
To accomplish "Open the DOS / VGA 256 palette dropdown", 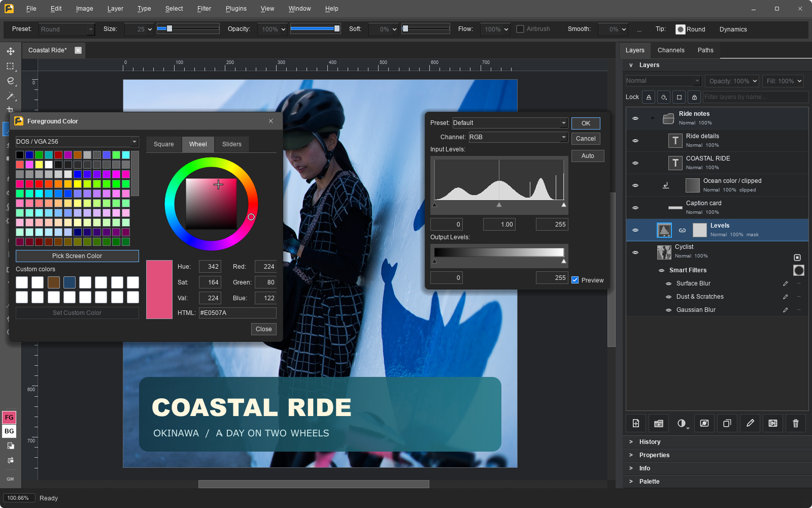I will pos(77,142).
